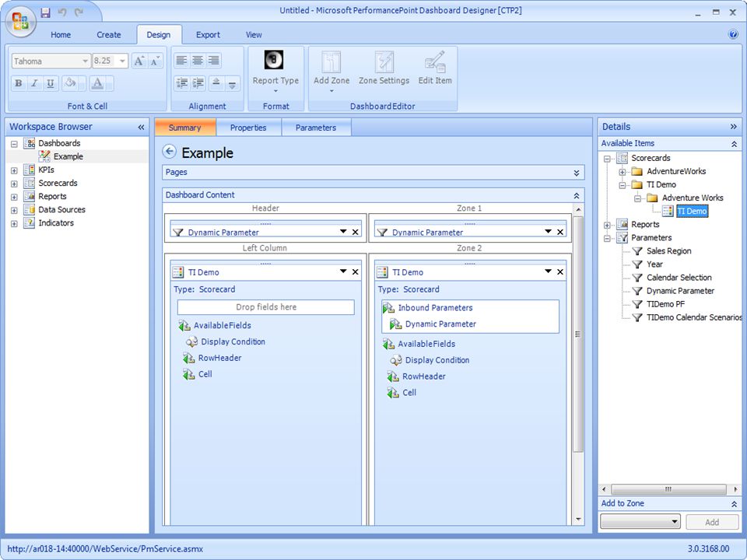The image size is (747, 560).
Task: Switch to the Home ribbon tab
Action: (61, 35)
